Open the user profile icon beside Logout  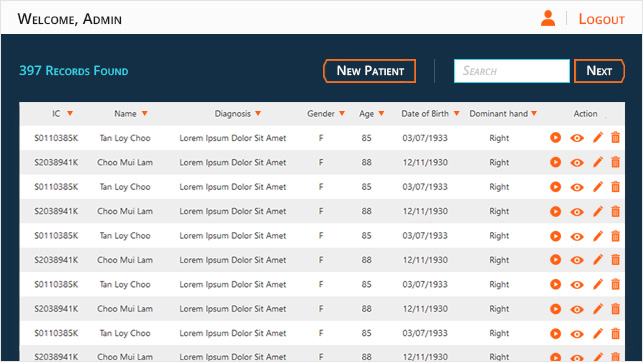pos(548,18)
